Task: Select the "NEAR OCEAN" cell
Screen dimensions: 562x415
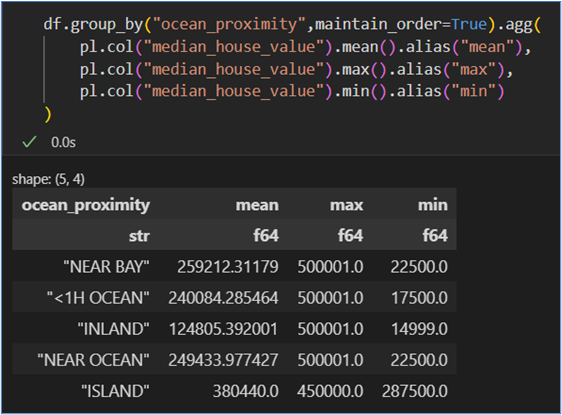Action: [94, 360]
